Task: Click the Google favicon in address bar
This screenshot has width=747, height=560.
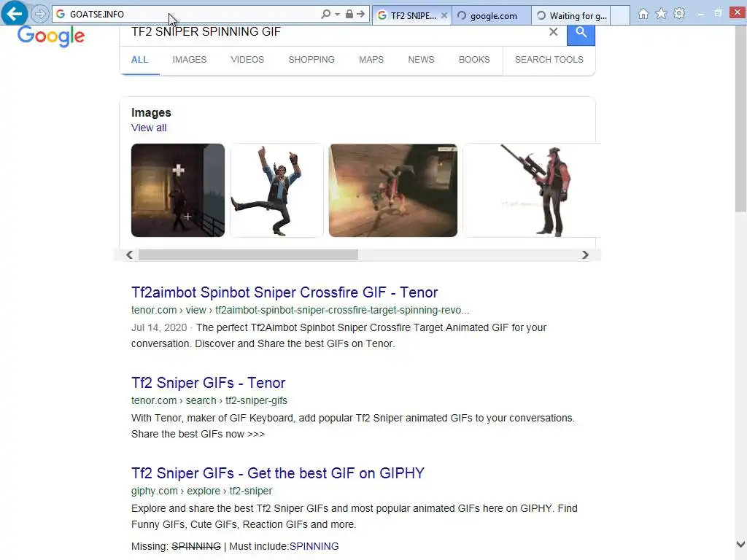Action: coord(61,15)
